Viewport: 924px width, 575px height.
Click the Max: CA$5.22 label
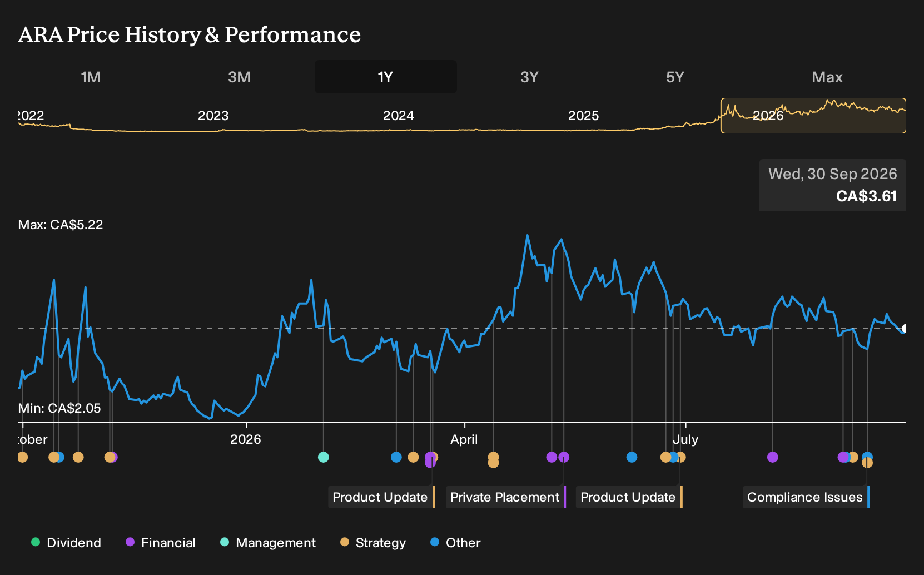click(x=61, y=225)
